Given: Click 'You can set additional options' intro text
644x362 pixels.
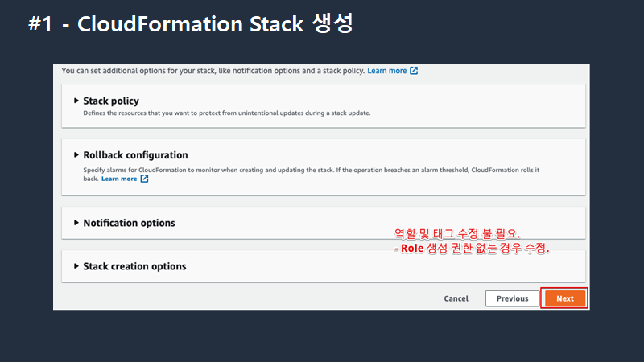Looking at the screenshot, I should click(x=213, y=71).
